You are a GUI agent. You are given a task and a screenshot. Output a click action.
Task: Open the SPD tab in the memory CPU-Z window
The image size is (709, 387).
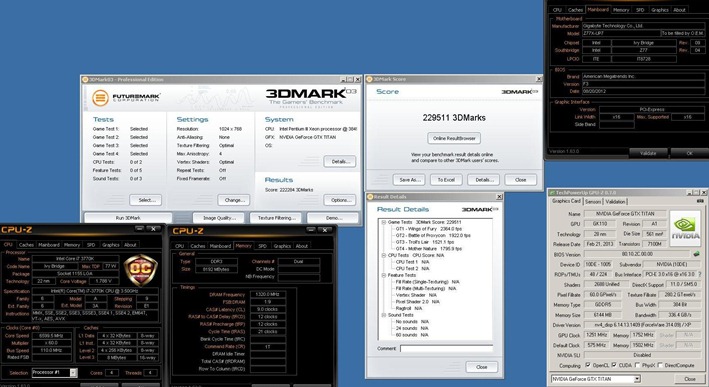[x=263, y=246]
